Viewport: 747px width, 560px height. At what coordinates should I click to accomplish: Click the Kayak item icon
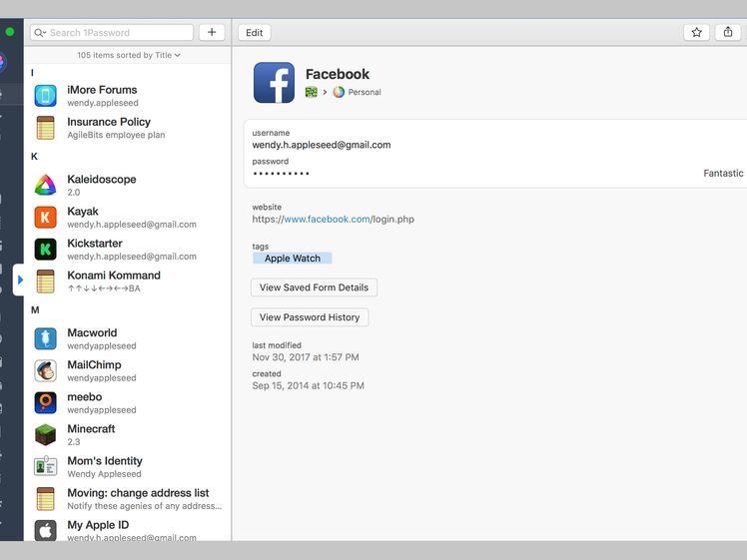[45, 218]
